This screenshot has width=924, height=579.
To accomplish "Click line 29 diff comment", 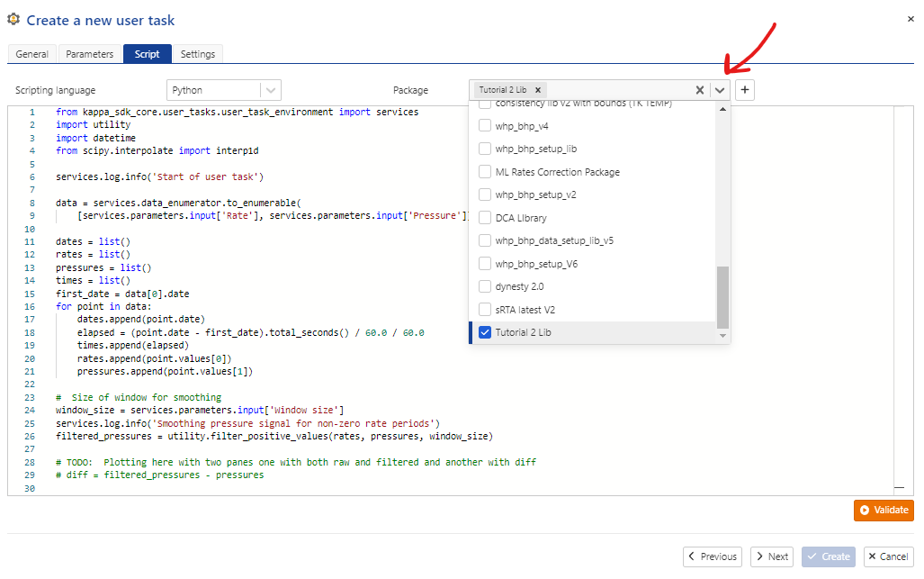I will (x=159, y=475).
